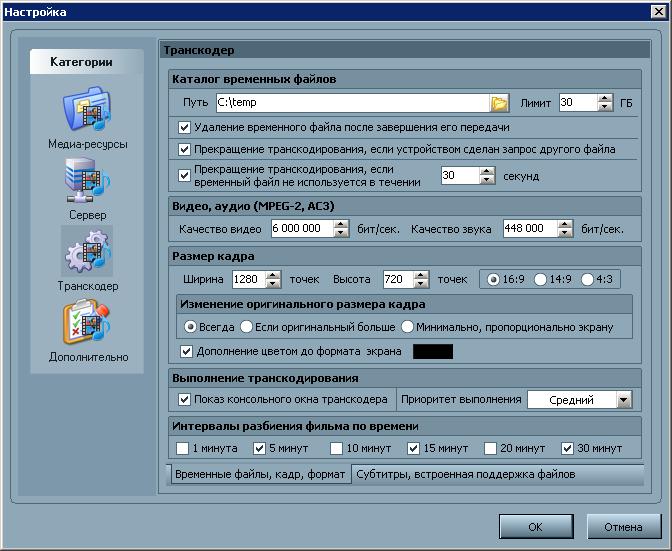Image resolution: width=672 pixels, height=551 pixels.
Task: Confirm settings with OK button
Action: point(536,527)
